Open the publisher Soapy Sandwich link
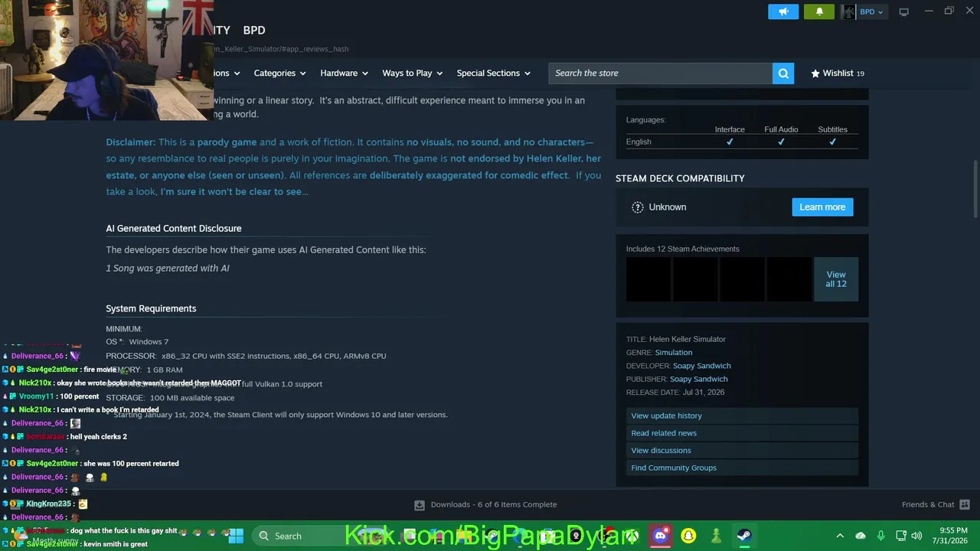 (699, 379)
